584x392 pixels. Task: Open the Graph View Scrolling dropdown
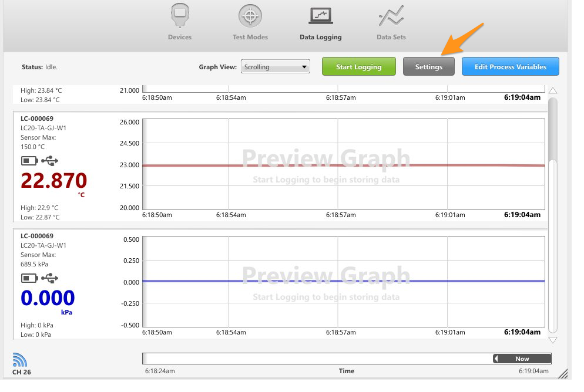click(275, 66)
